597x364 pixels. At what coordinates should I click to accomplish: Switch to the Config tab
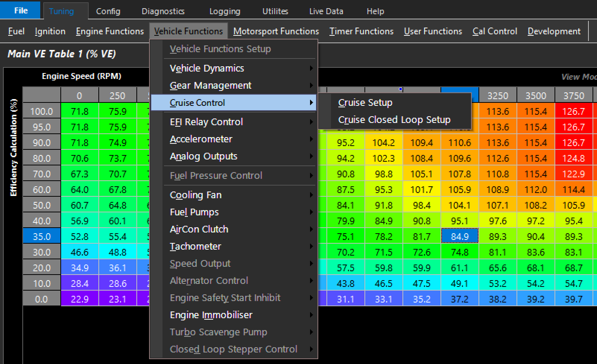[108, 11]
